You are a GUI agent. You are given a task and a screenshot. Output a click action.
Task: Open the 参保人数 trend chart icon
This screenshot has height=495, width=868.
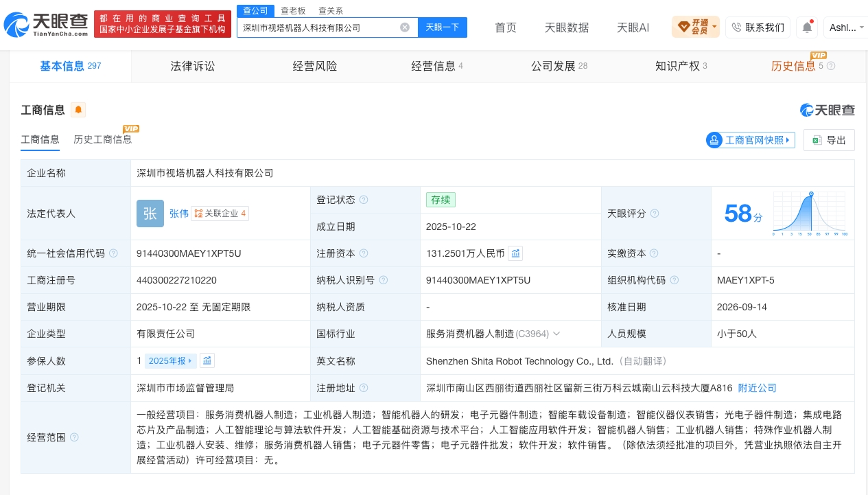pos(207,360)
